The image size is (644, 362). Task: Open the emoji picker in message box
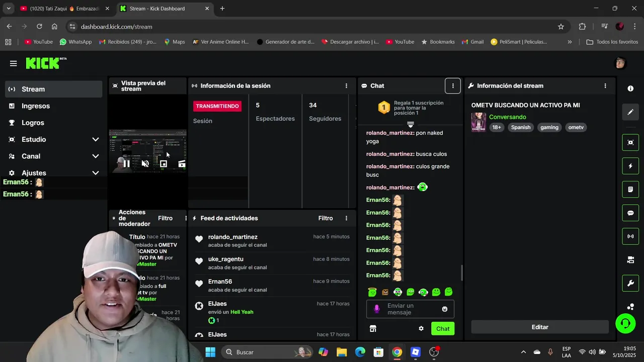(445, 309)
